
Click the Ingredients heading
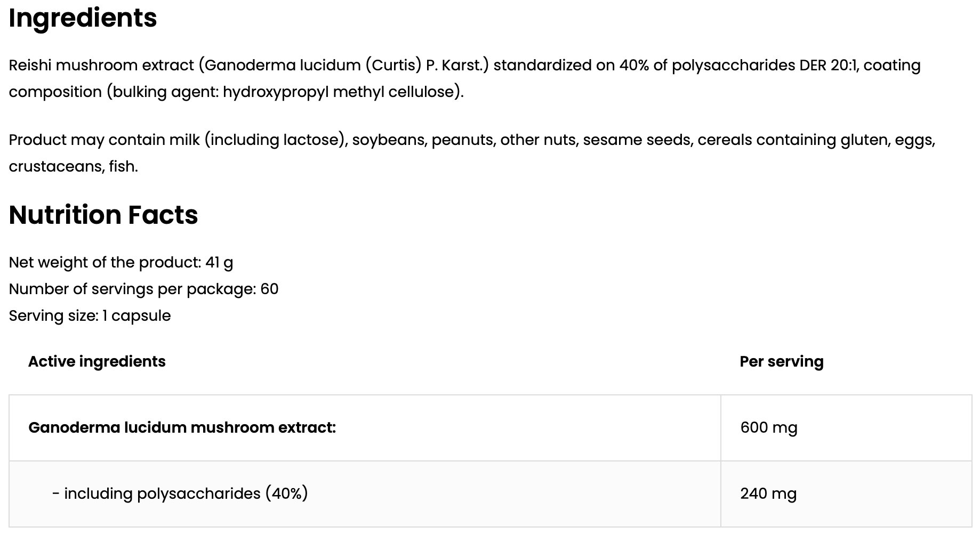tap(83, 18)
